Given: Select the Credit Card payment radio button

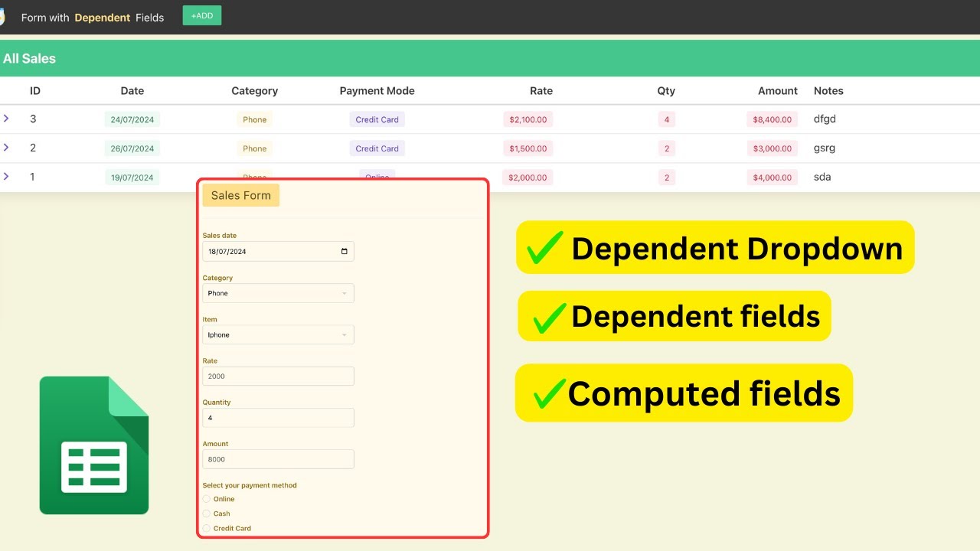Looking at the screenshot, I should 207,528.
